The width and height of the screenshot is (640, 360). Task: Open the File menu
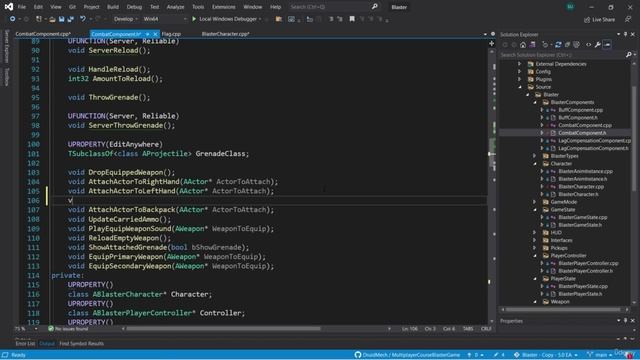[x=22, y=7]
